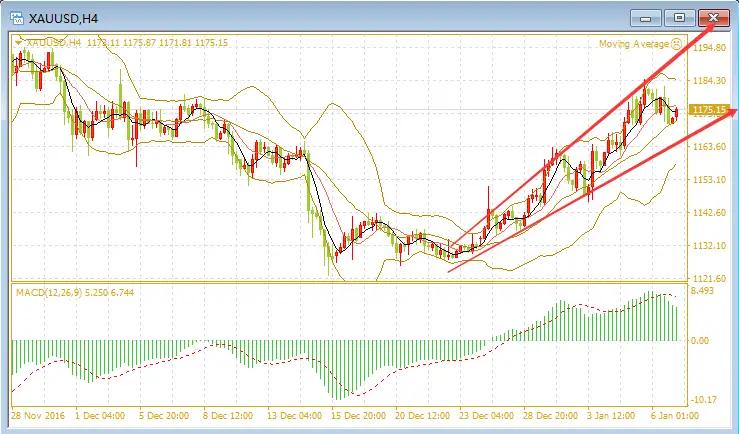Click the current price tag 1175.15
The width and height of the screenshot is (739, 434).
pyautogui.click(x=709, y=110)
